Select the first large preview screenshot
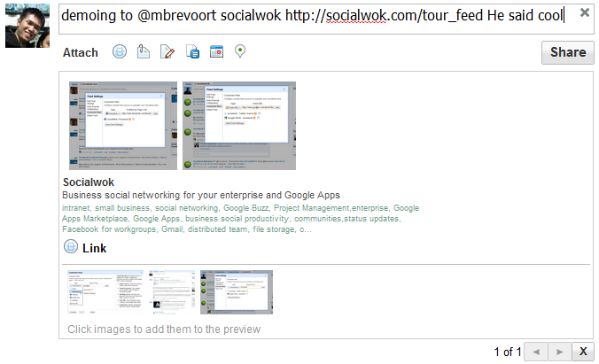 click(123, 126)
